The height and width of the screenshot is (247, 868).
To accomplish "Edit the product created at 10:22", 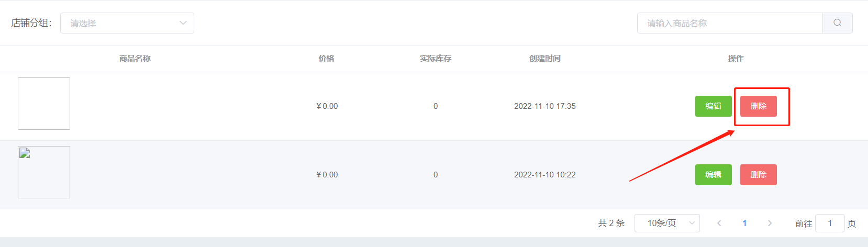I will (713, 175).
